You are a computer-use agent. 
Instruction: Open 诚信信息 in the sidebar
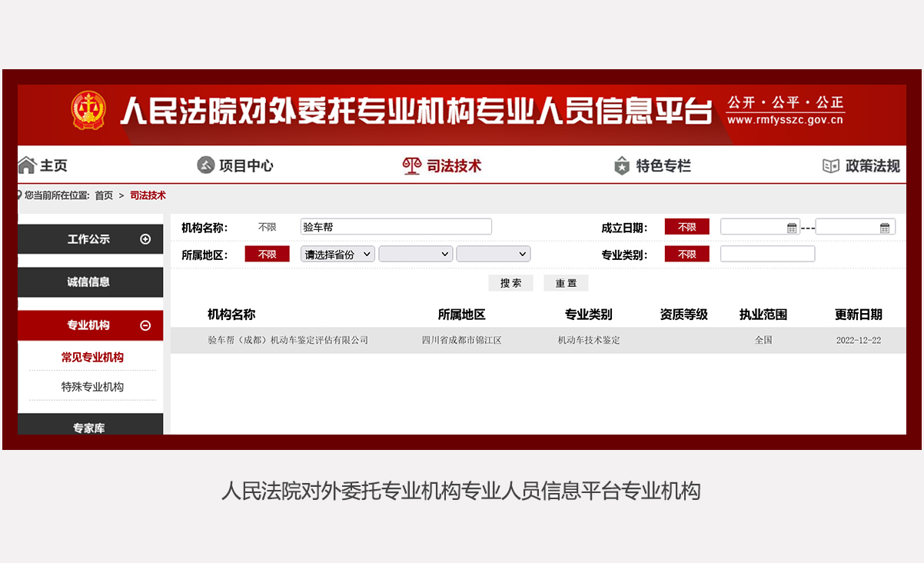pos(89,282)
